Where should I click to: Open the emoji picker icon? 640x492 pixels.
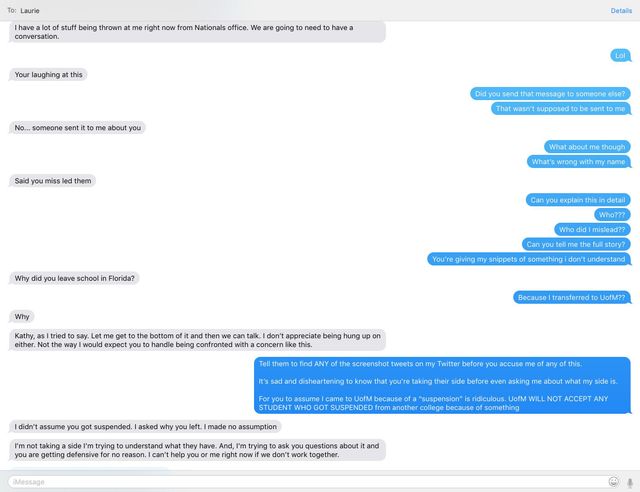pos(613,482)
